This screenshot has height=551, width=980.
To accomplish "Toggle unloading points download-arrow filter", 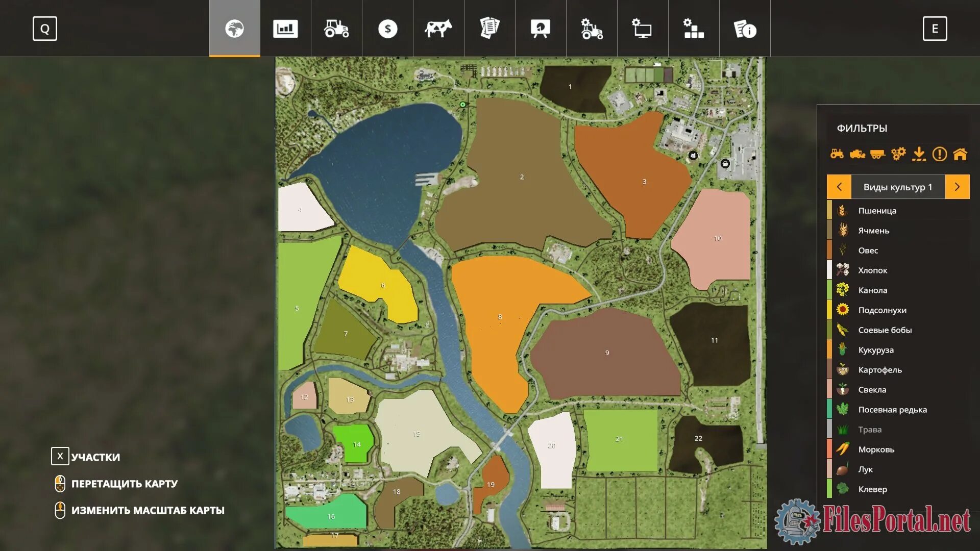I will tap(919, 154).
